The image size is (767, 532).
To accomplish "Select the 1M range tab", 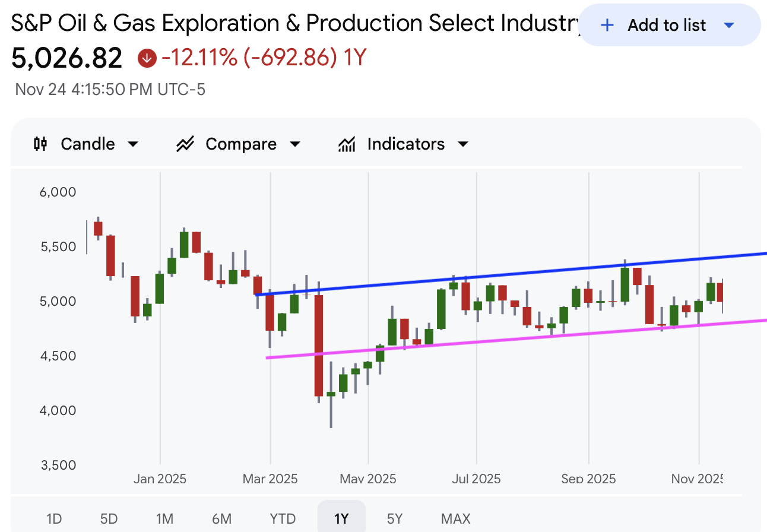I will [164, 518].
